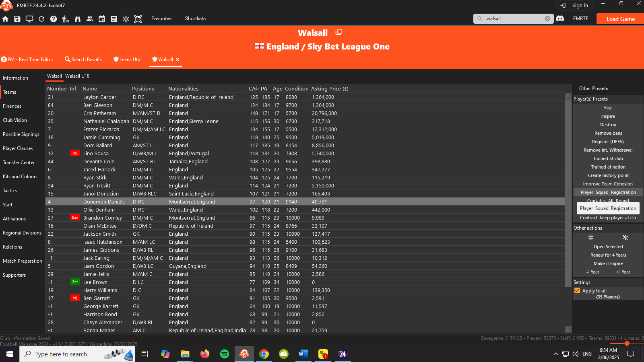The image size is (644, 362).
Task: Open the Leeds Utd tab
Action: 127,60
